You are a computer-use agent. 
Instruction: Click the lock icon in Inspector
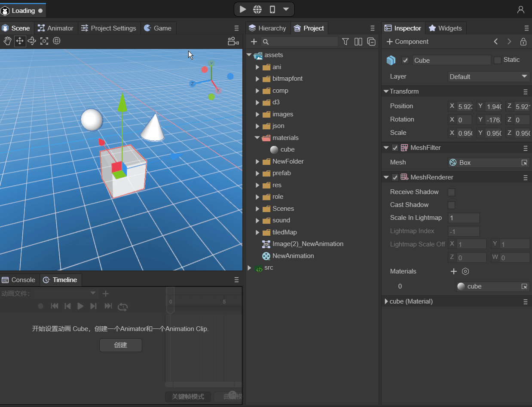(523, 42)
